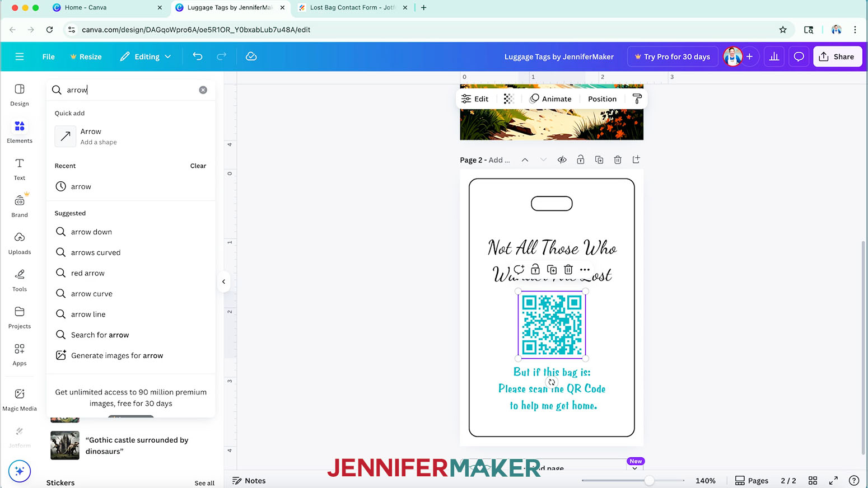868x488 pixels.
Task: Open the Apps panel
Action: [x=20, y=355]
